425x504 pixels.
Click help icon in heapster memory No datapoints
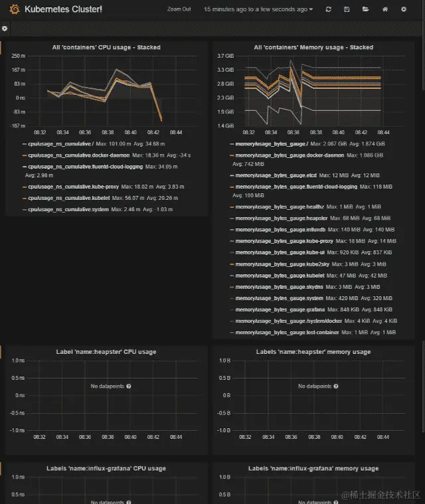pos(336,386)
